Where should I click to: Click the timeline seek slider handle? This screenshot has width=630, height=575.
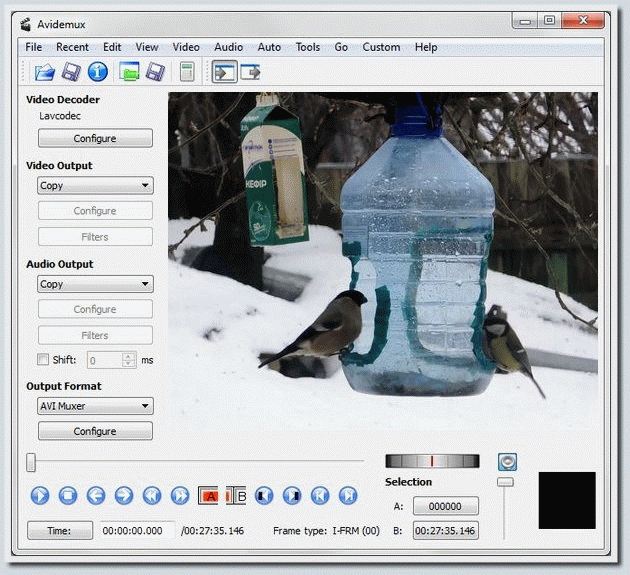point(31,462)
